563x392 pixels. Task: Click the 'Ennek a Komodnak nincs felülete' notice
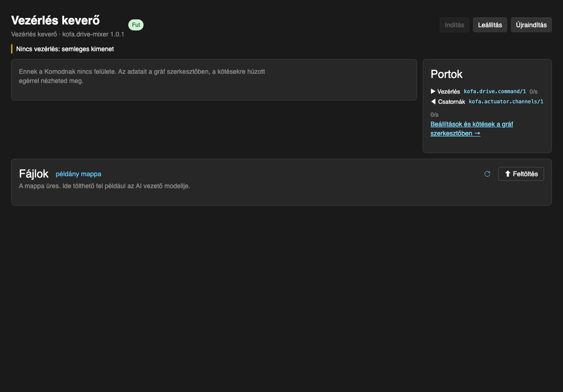click(x=142, y=76)
